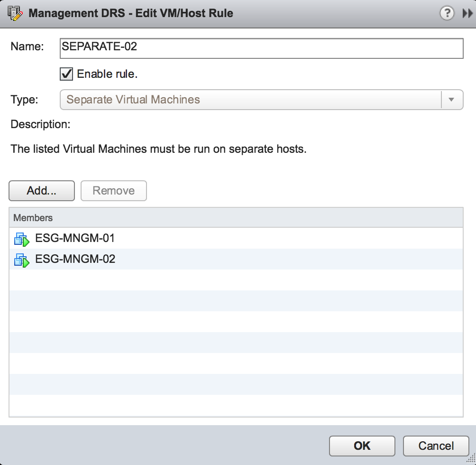Screen dimensions: 476x465
Task: Click the 'Enable rule.' label text
Action: coord(107,74)
